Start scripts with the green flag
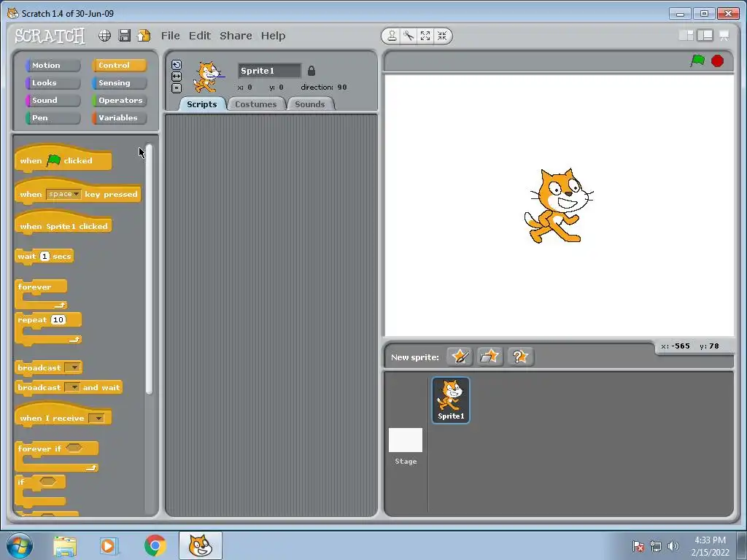Viewport: 747px width, 560px height. pos(697,61)
